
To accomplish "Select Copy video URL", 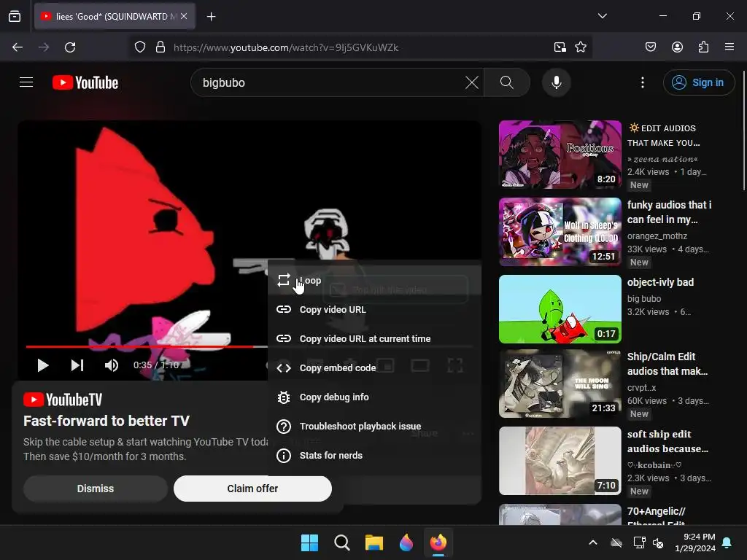I will point(374,309).
